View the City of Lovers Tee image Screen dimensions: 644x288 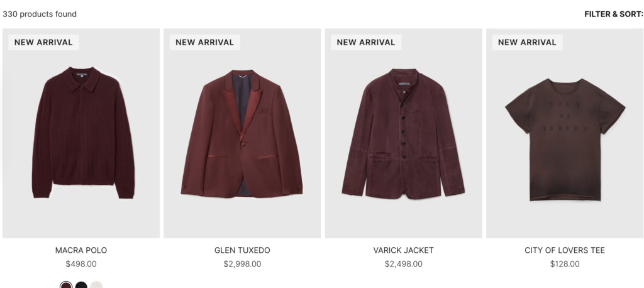tap(565, 133)
